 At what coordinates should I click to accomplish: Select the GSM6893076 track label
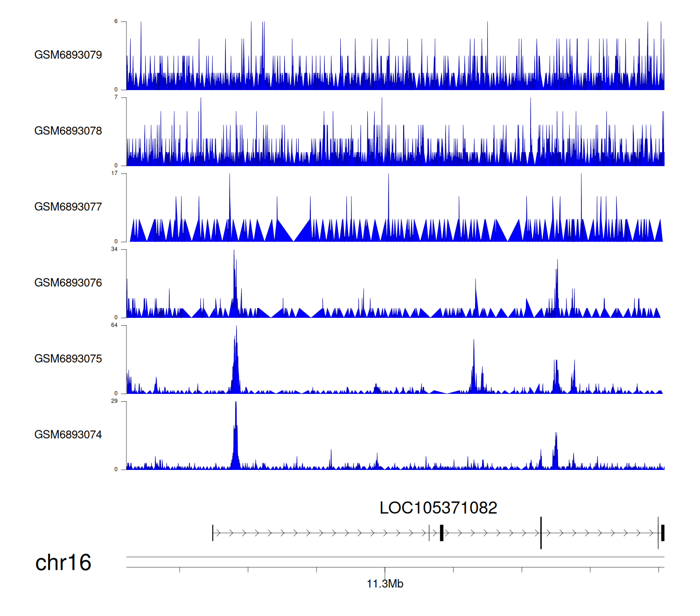coord(68,283)
